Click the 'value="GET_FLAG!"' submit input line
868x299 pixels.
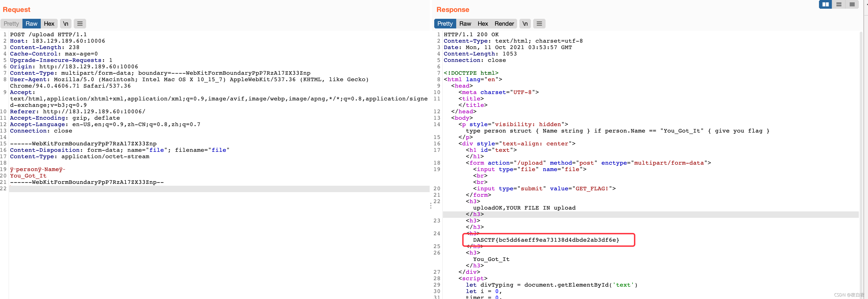tap(545, 188)
